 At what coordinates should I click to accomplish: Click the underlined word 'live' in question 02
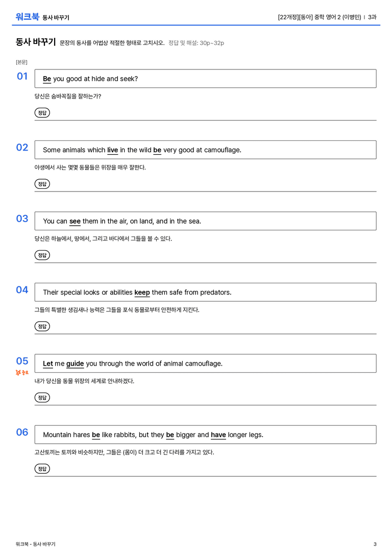pyautogui.click(x=112, y=150)
